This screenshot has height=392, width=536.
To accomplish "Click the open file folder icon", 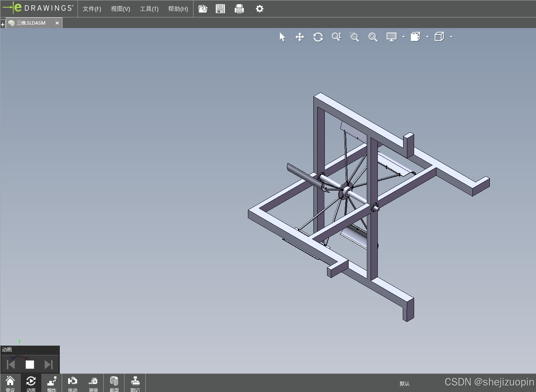I will (x=203, y=9).
